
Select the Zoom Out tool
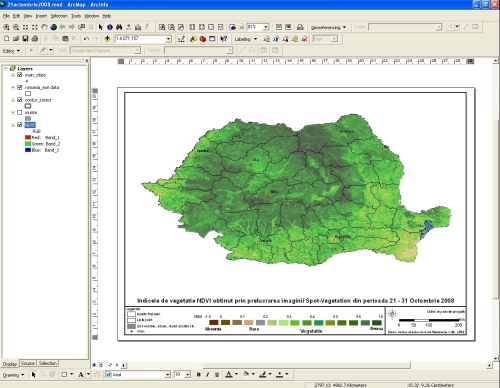(16, 27)
